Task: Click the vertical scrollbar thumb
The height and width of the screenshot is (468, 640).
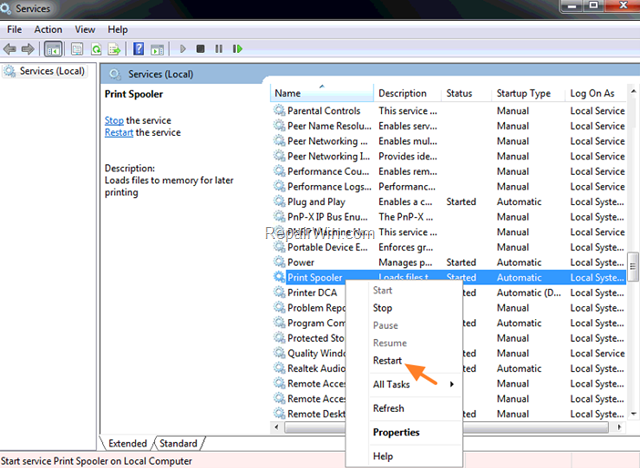Action: 633,266
